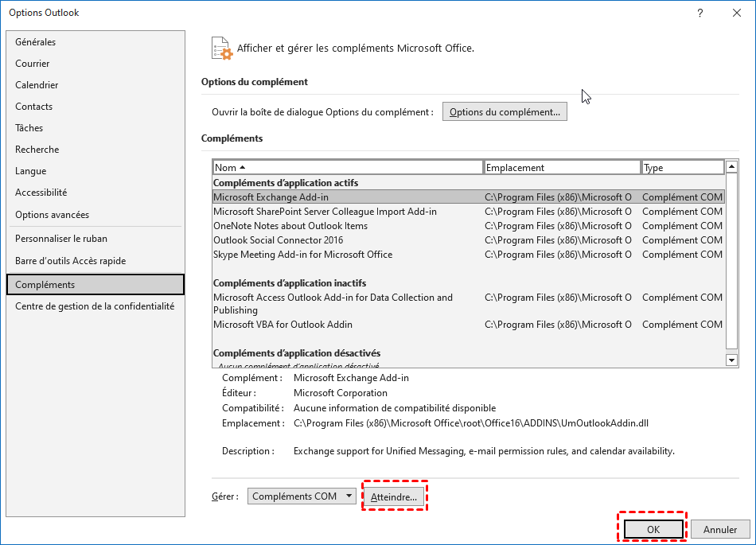The image size is (756, 545).
Task: Click the Atteindre button
Action: pos(394,496)
